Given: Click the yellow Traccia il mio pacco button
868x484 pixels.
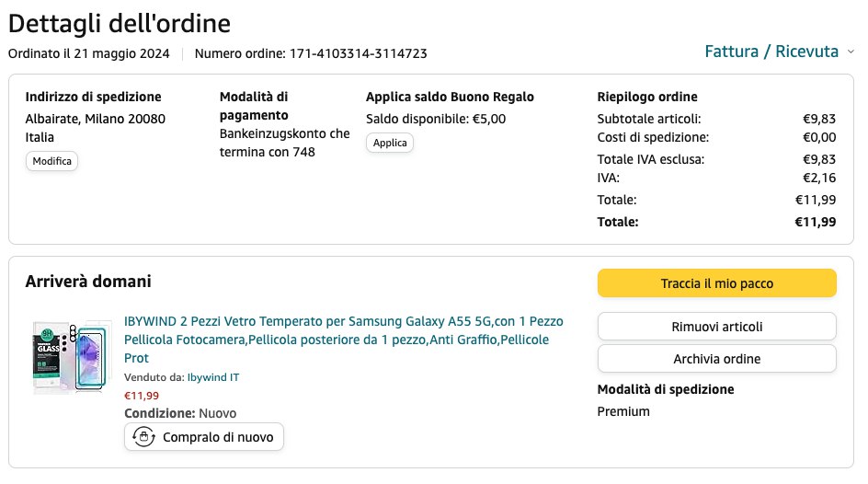Looking at the screenshot, I should (x=716, y=283).
